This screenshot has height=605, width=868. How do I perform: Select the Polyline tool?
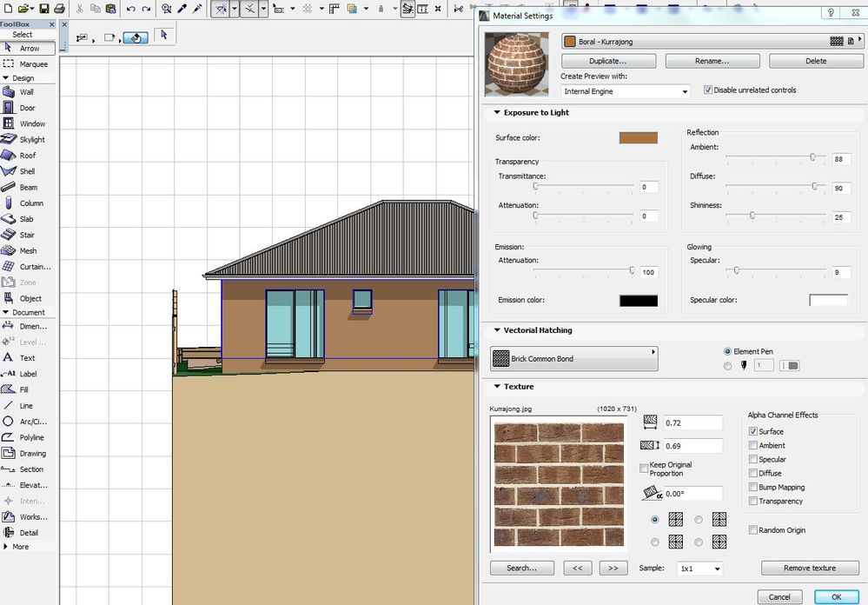point(32,437)
